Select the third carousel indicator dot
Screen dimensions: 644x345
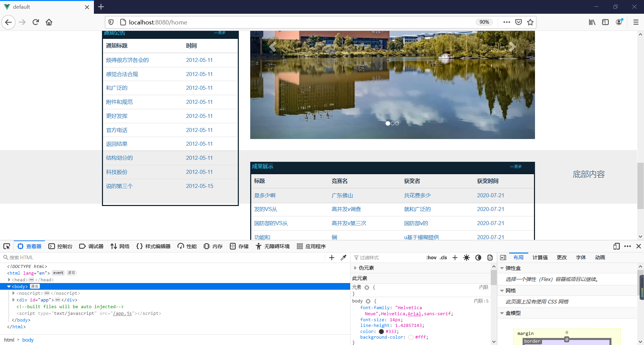coord(397,124)
